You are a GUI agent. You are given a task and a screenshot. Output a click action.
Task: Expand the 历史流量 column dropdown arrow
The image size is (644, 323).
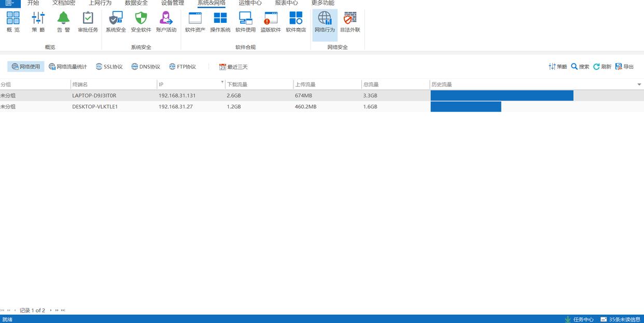pyautogui.click(x=639, y=85)
